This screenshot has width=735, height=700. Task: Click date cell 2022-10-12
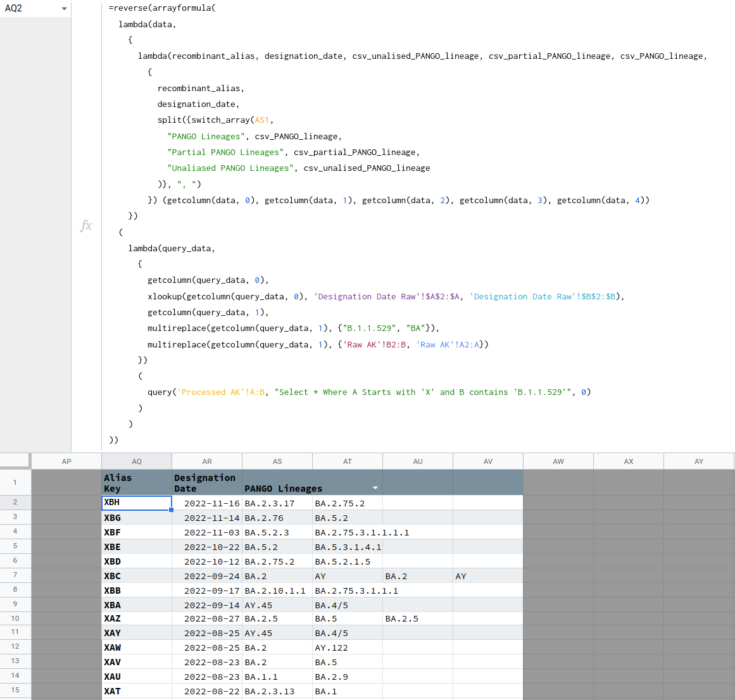pos(207,561)
